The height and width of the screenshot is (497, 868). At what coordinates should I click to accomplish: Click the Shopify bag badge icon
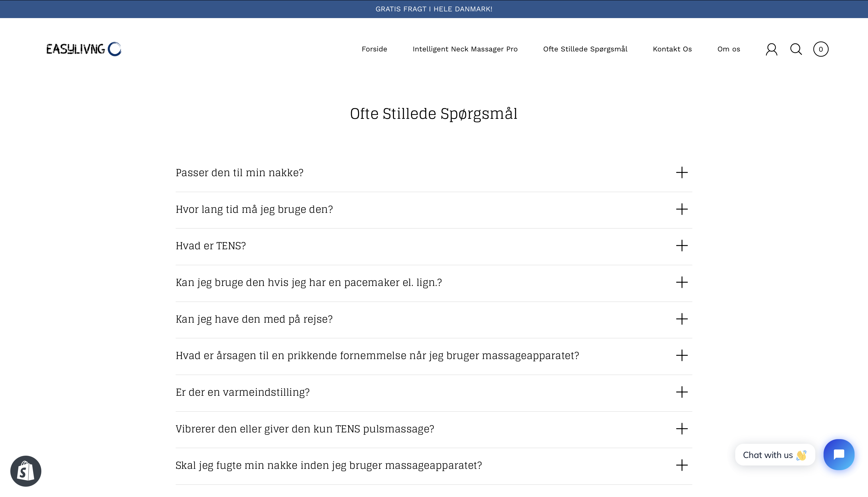tap(26, 471)
